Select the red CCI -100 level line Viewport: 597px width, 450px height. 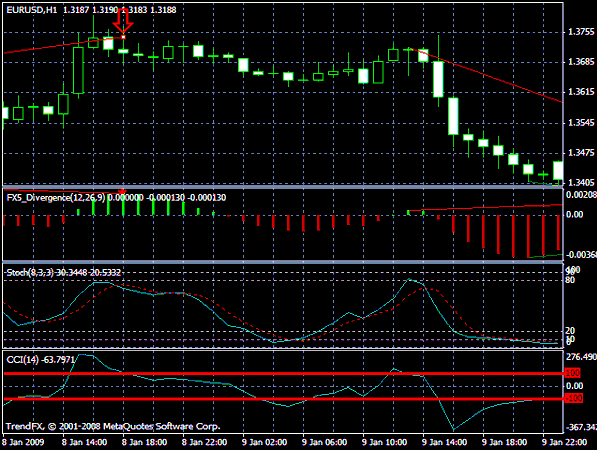coord(283,399)
